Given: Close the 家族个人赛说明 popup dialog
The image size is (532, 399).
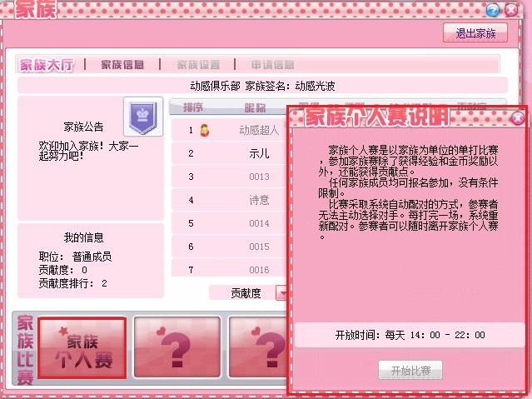Looking at the screenshot, I should click(x=517, y=117).
